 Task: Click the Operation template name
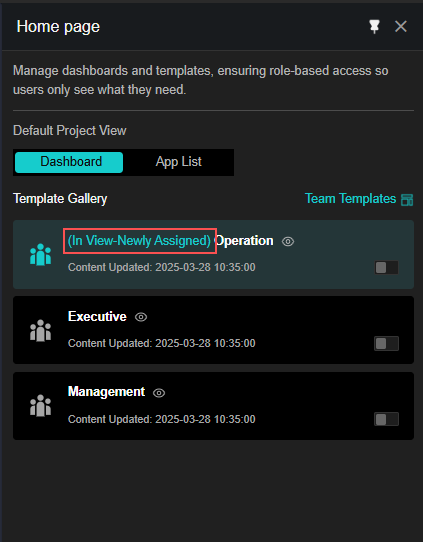click(x=244, y=241)
